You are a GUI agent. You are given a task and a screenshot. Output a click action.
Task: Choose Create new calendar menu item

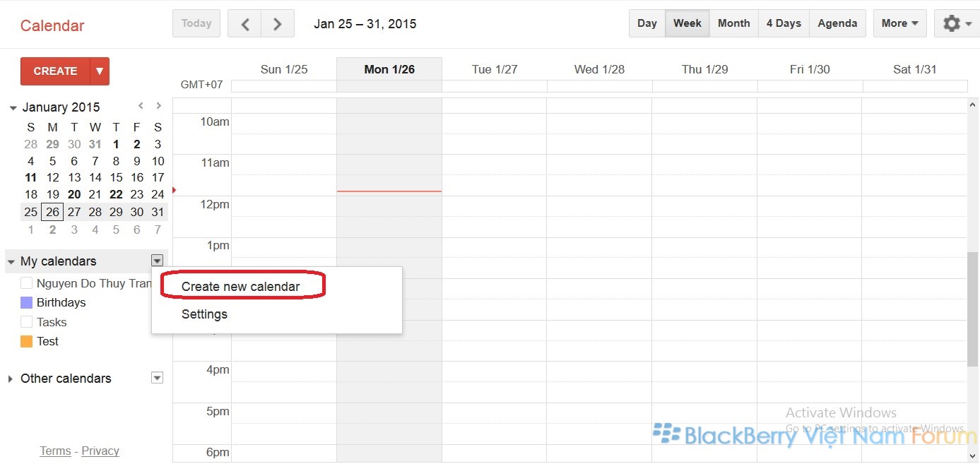click(241, 286)
